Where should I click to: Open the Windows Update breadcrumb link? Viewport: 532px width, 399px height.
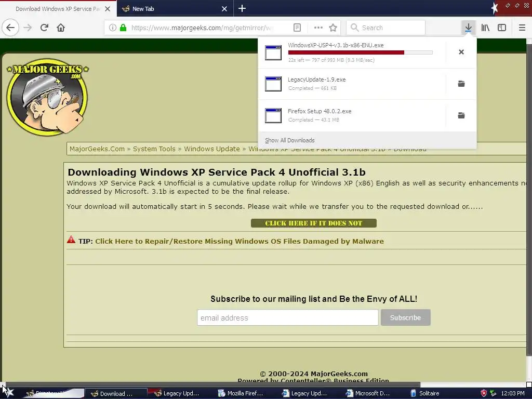point(212,149)
